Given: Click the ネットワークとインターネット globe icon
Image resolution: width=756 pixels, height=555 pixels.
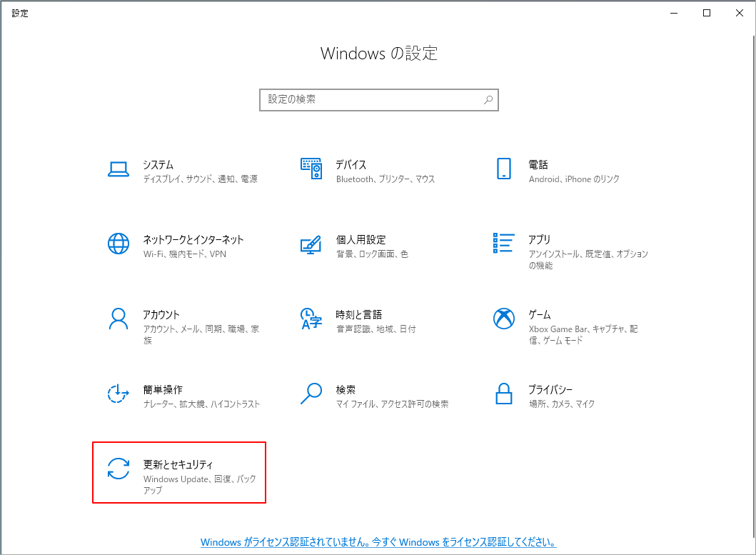Looking at the screenshot, I should click(118, 244).
